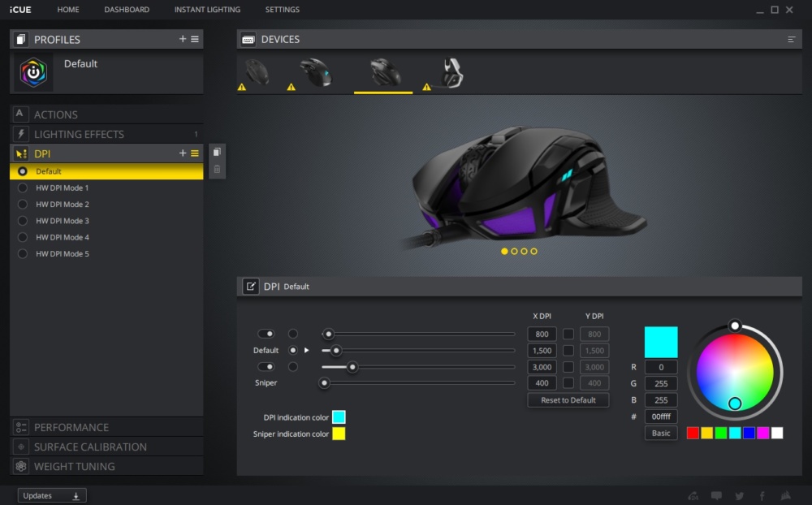Add a new DPI preset

(x=182, y=153)
